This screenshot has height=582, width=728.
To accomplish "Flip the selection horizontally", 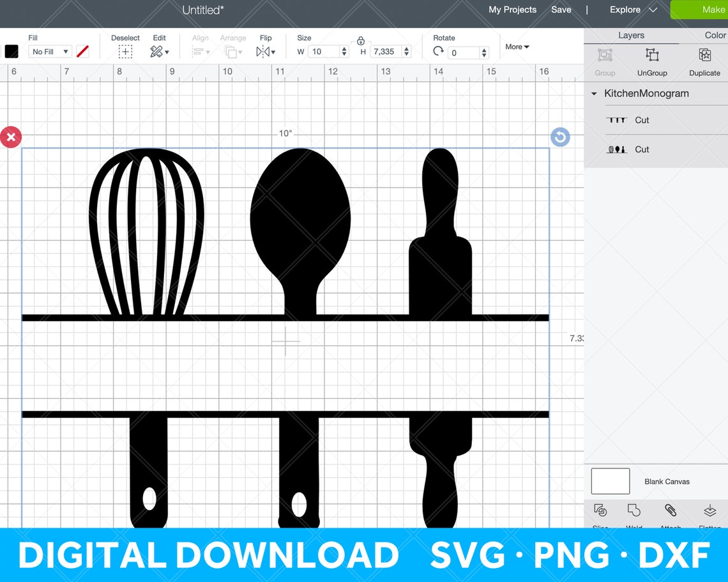I will (x=264, y=51).
